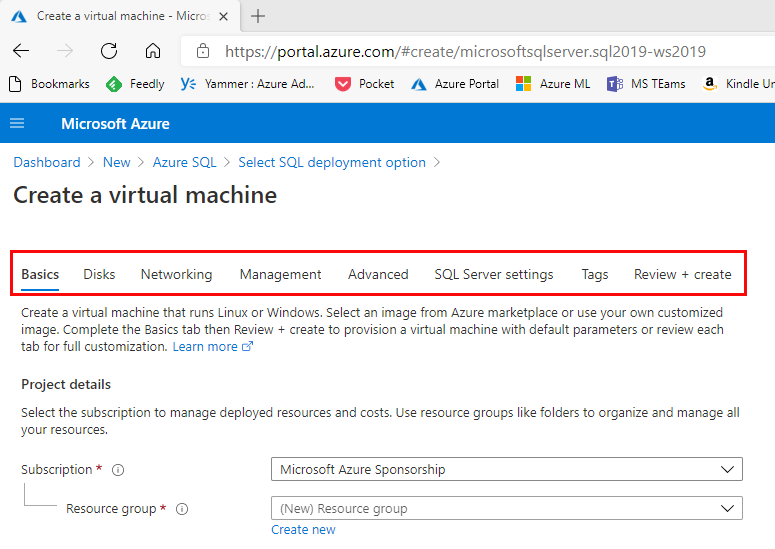Click Select SQL deployment option breadcrumb

332,163
